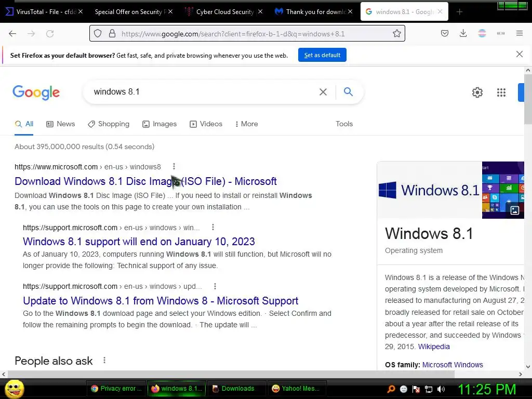Click the gray face tray icon

tap(403, 389)
